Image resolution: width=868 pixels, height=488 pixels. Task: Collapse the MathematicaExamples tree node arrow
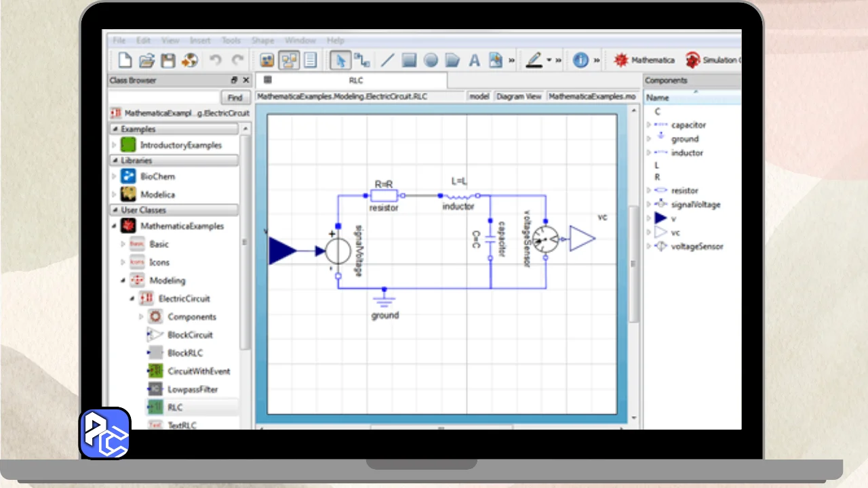click(x=114, y=226)
